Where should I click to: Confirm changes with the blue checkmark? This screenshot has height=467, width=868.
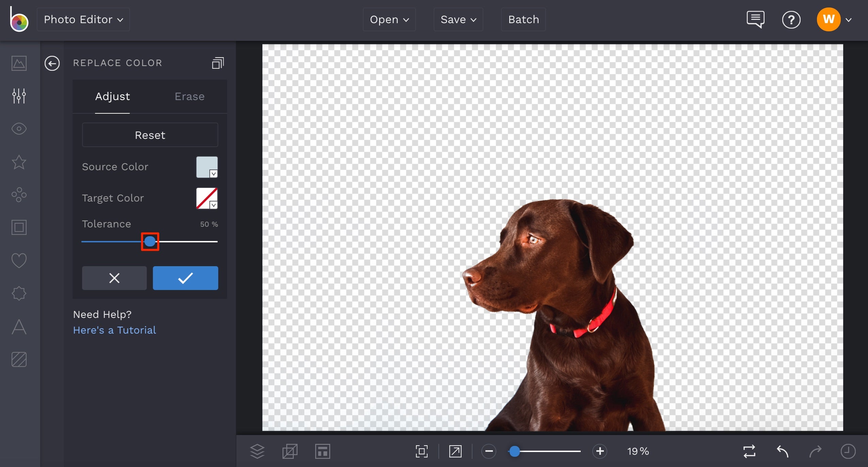[185, 278]
